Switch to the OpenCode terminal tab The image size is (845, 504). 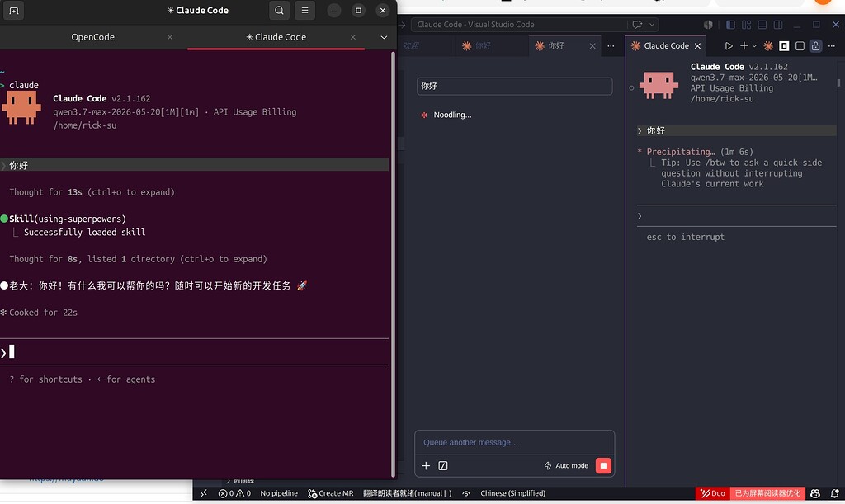pos(92,37)
